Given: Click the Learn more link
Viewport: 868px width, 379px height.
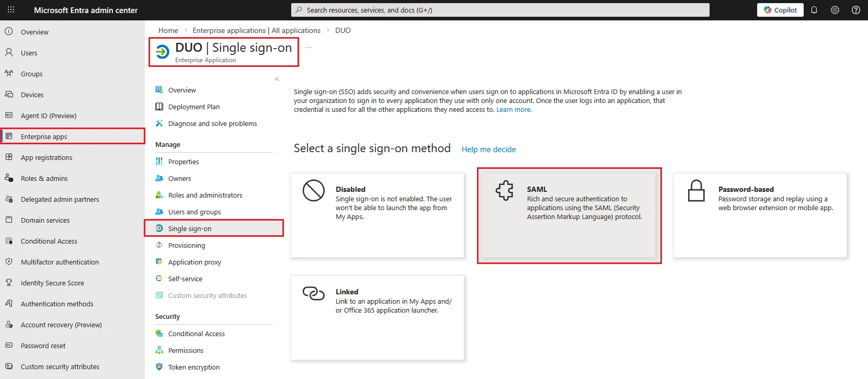Looking at the screenshot, I should [514, 110].
